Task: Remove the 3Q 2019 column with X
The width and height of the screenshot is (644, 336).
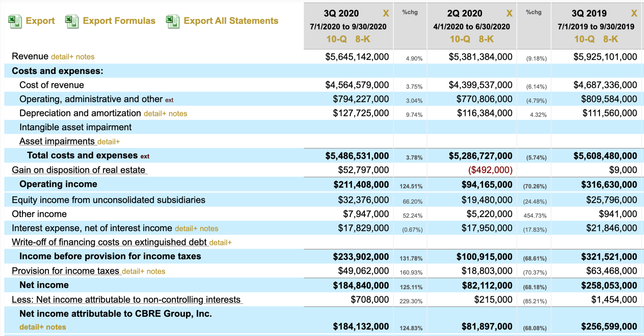Action: coord(634,14)
